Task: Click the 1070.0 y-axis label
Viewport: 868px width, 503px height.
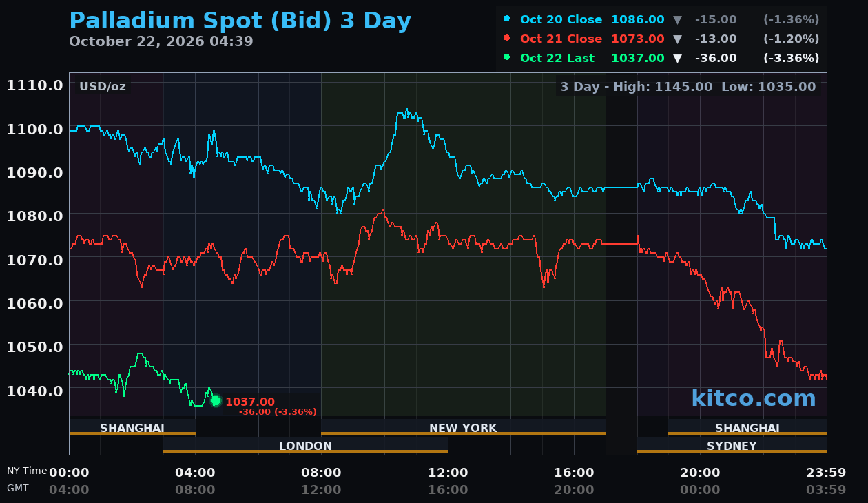Action: click(x=35, y=260)
